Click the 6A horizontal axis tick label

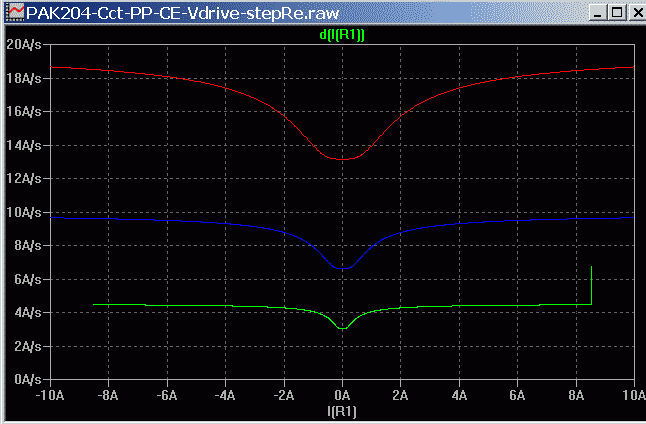click(517, 396)
